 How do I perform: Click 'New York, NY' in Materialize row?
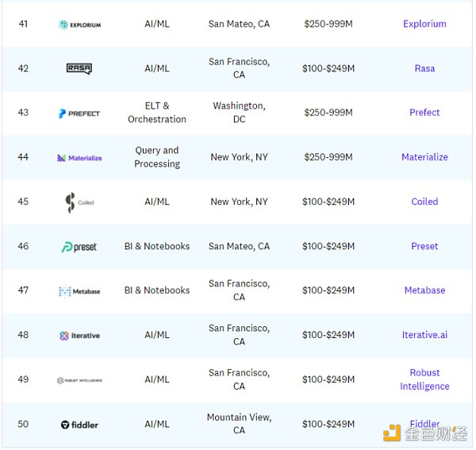click(x=240, y=157)
